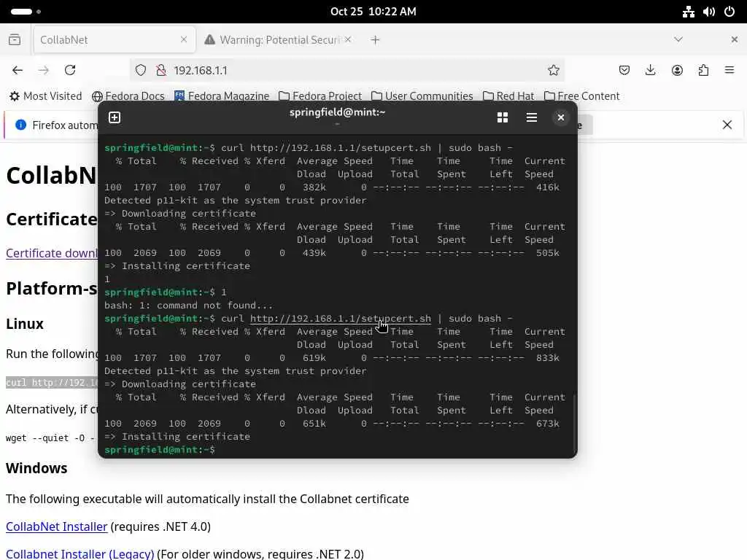Go forward in Firefox

click(x=43, y=71)
